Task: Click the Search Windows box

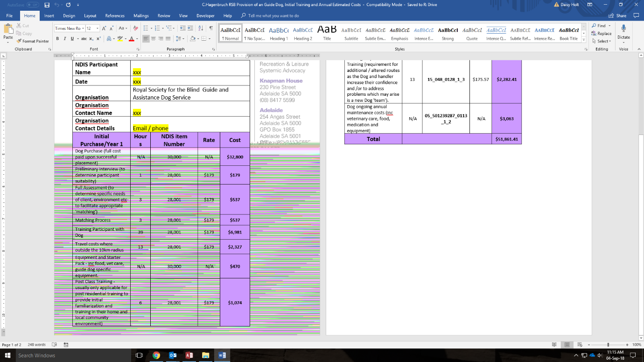Action: (x=72, y=355)
